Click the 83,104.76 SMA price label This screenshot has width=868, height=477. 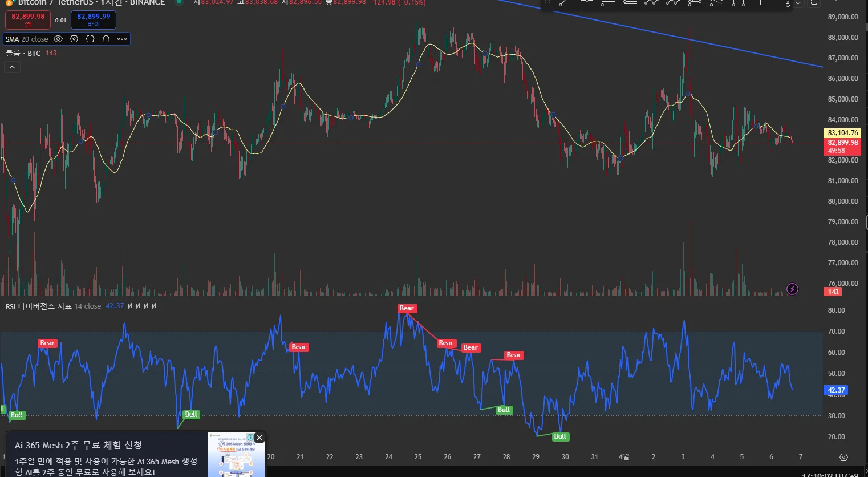(x=842, y=133)
